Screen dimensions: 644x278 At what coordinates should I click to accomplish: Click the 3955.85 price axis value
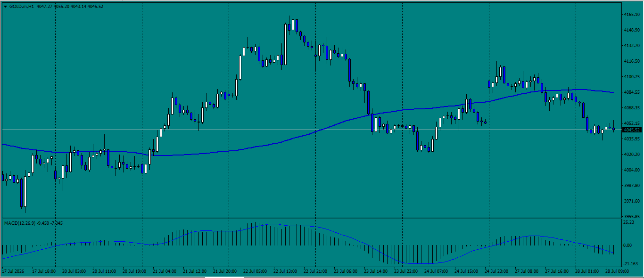(x=631, y=217)
